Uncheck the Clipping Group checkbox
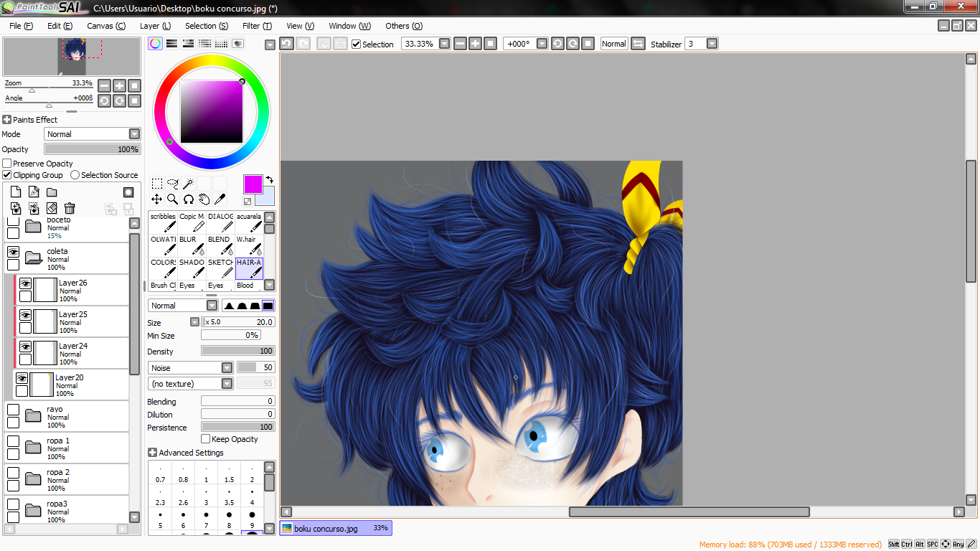 pyautogui.click(x=7, y=175)
